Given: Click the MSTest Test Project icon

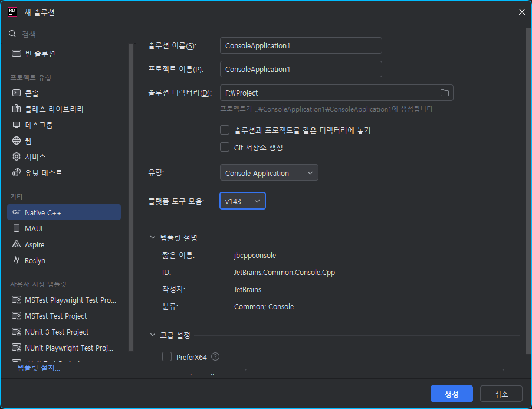Looking at the screenshot, I should [17, 316].
